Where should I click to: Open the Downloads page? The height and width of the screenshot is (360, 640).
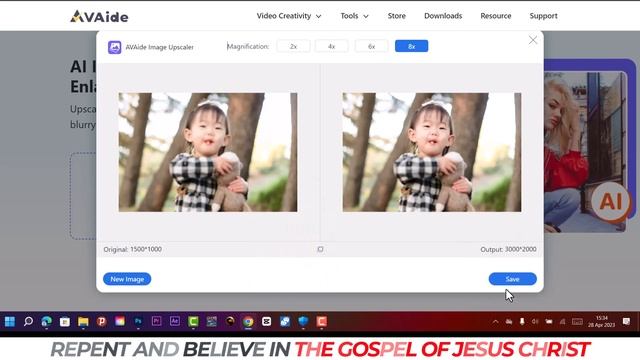click(443, 16)
